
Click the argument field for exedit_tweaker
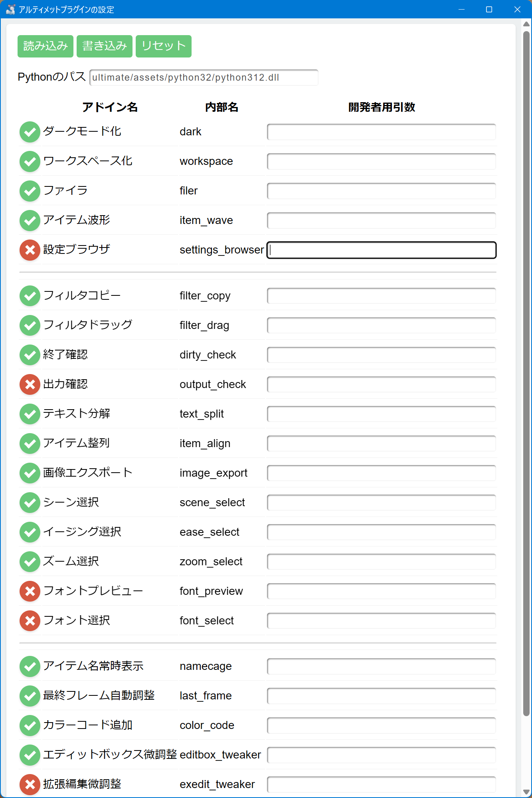(x=382, y=784)
